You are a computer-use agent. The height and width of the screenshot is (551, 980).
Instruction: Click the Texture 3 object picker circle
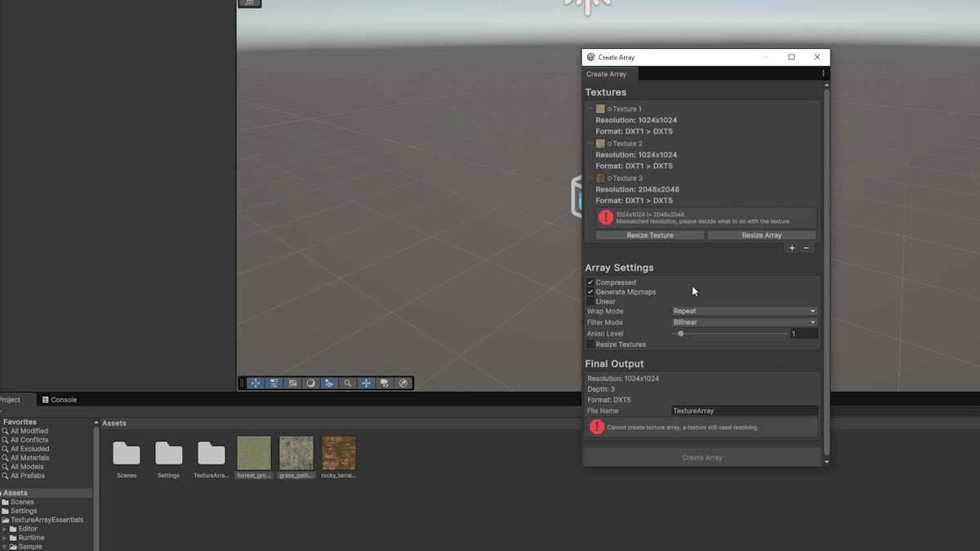609,178
